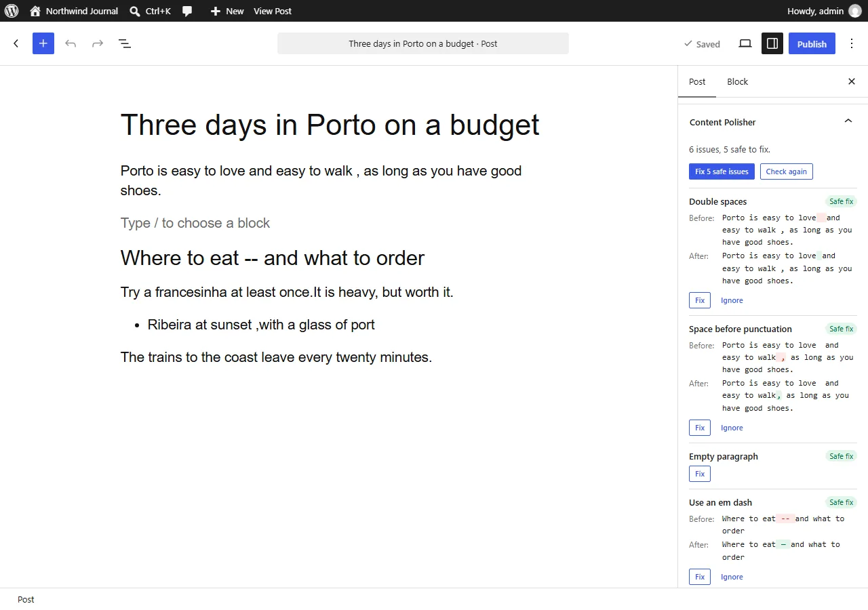This screenshot has height=610, width=868.
Task: Click the empty 'Type / to choose a block' paragraph
Action: coord(195,223)
